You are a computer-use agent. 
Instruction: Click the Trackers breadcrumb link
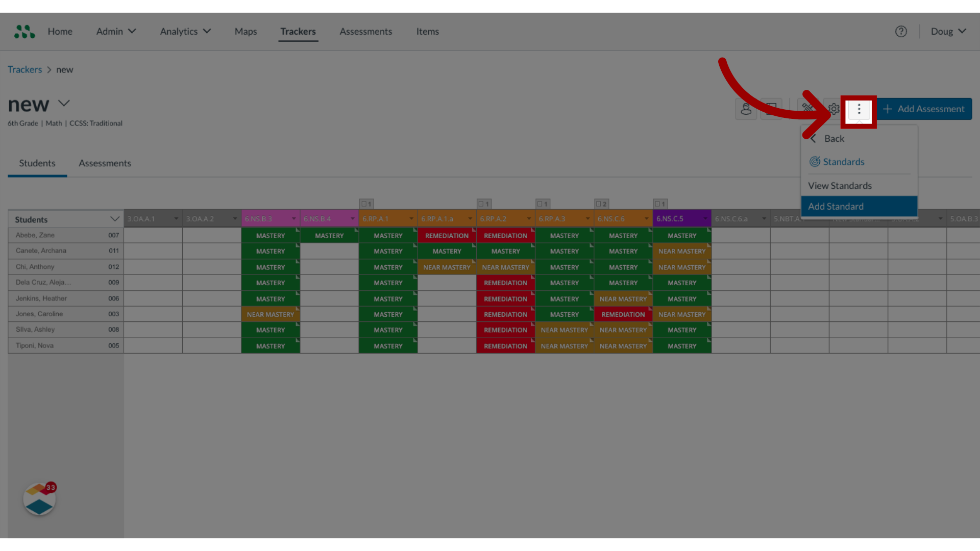25,69
